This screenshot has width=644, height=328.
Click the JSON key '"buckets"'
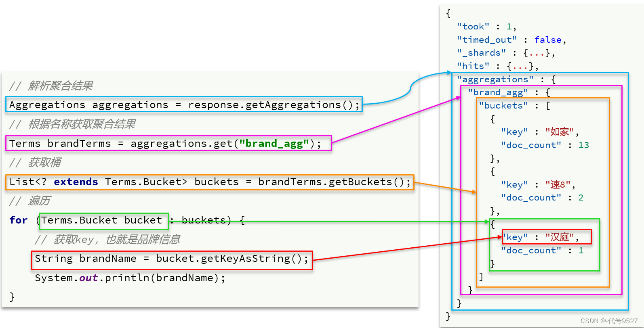tap(503, 106)
